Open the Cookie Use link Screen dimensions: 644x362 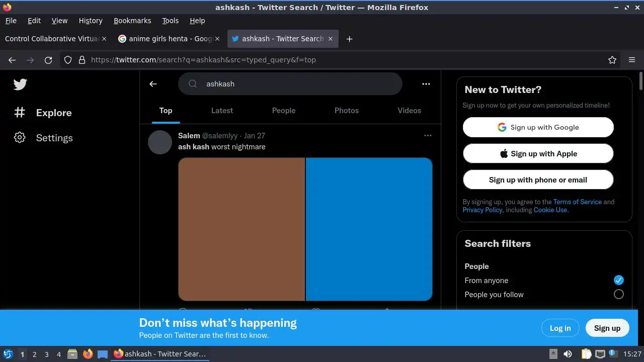[550, 210]
